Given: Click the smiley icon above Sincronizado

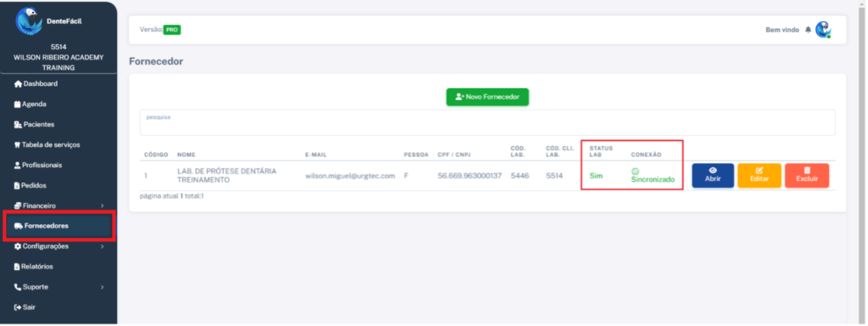Looking at the screenshot, I should click(635, 171).
